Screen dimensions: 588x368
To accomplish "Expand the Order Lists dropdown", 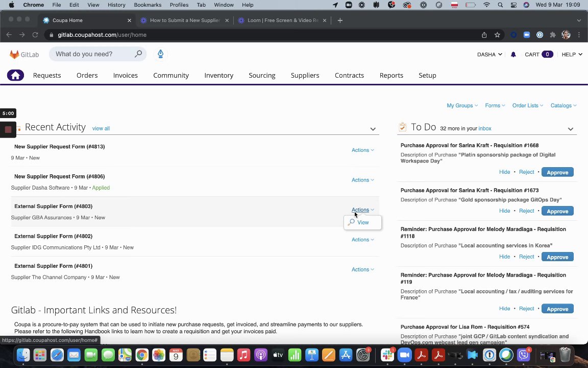I will click(528, 105).
